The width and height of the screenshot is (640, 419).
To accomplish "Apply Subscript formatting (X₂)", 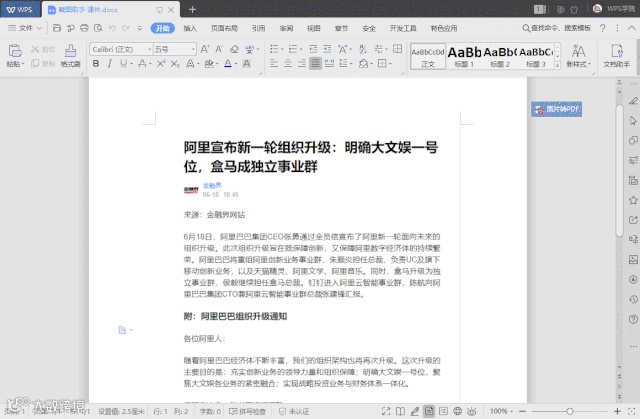I will tap(175, 63).
